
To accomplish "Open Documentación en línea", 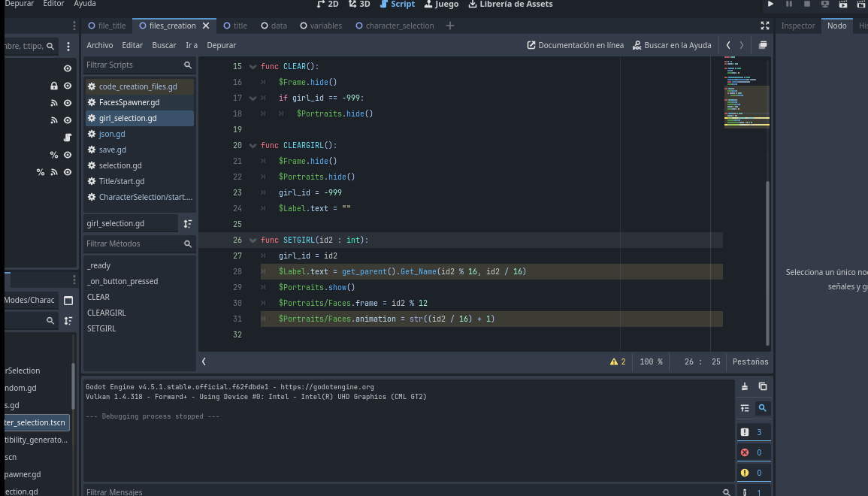I will pyautogui.click(x=576, y=45).
